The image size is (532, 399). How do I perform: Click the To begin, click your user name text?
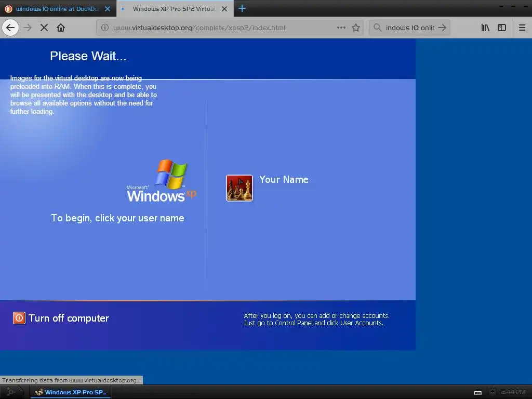click(118, 218)
